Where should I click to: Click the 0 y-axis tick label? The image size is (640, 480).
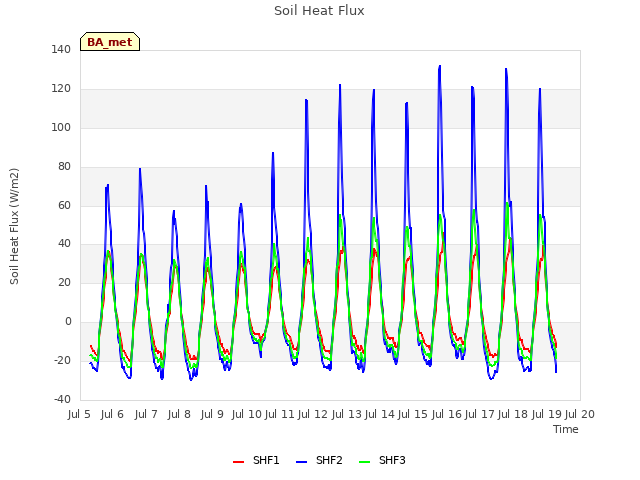[68, 322]
